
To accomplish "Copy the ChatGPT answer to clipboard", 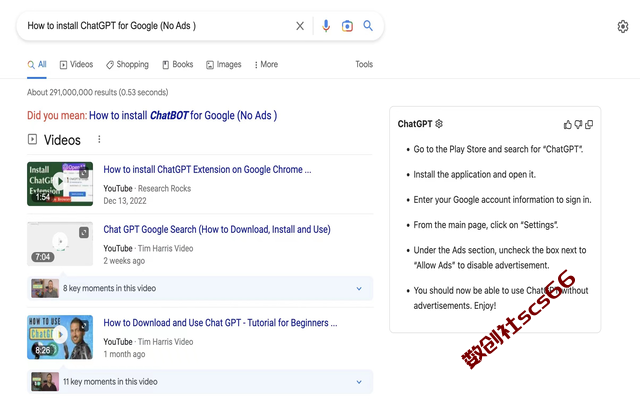I will pyautogui.click(x=589, y=124).
